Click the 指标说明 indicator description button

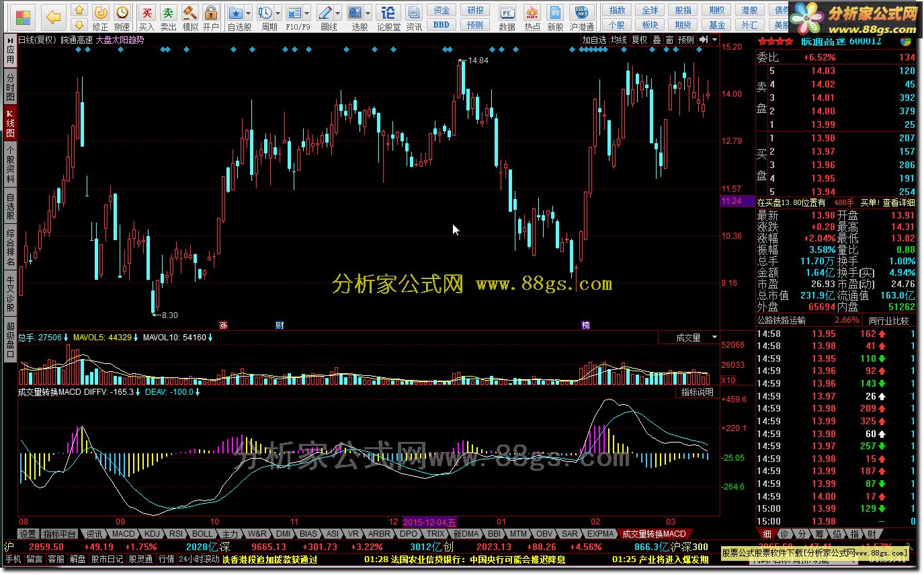[697, 392]
